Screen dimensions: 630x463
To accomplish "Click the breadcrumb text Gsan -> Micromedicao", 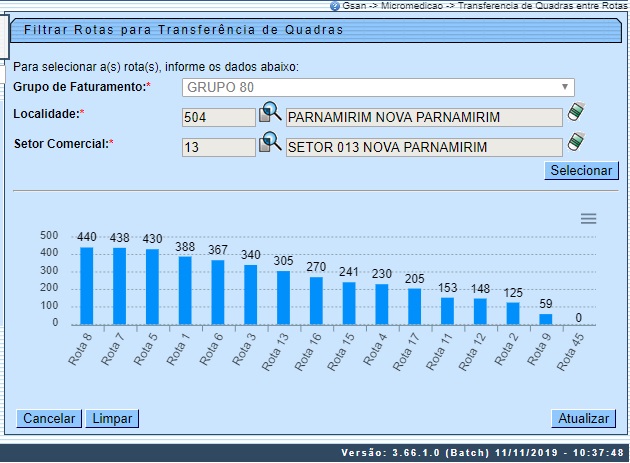I will coord(393,6).
